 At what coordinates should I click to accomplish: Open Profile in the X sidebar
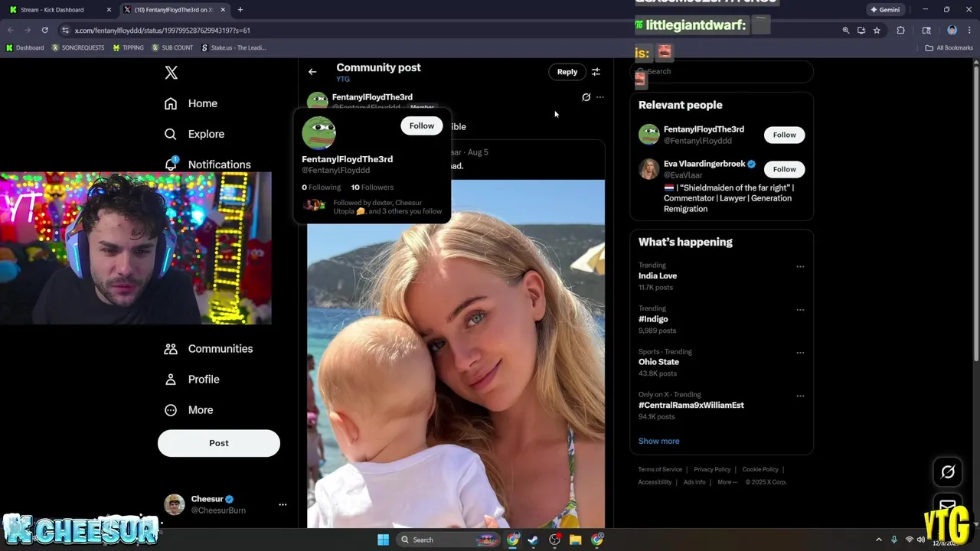coord(192,380)
